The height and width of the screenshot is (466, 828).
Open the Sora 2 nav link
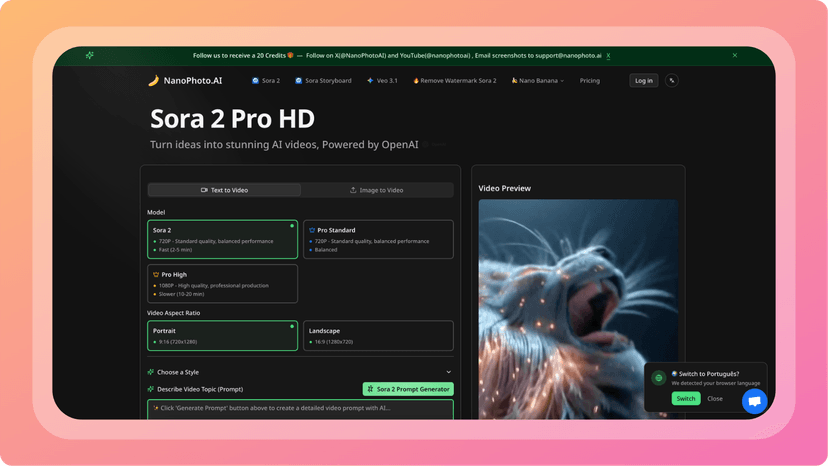tap(266, 81)
